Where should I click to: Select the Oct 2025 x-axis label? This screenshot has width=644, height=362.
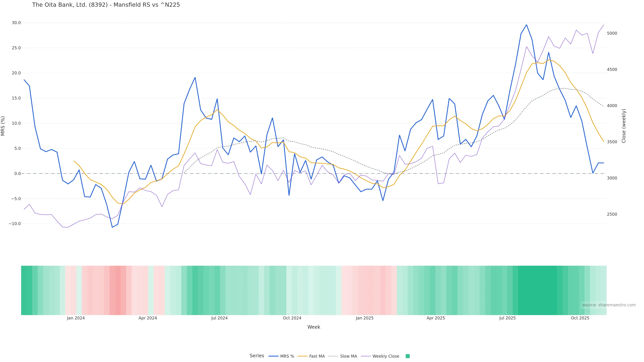pos(580,318)
